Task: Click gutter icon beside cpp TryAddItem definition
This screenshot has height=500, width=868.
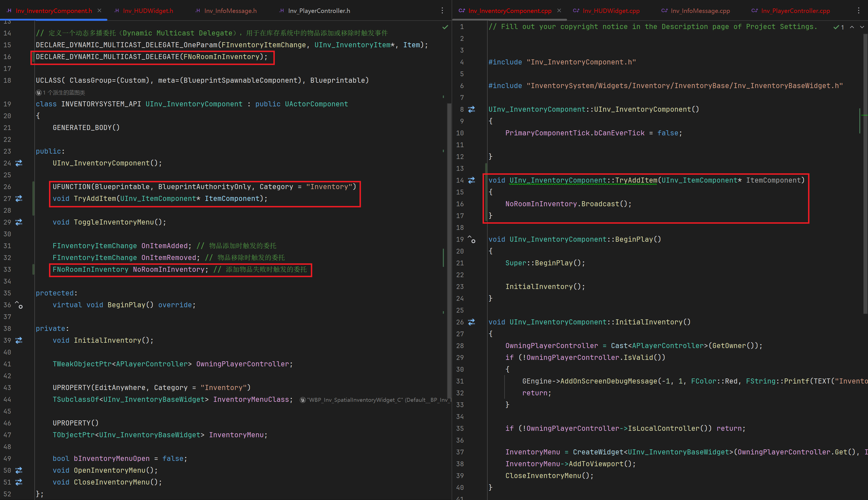Action: point(472,180)
